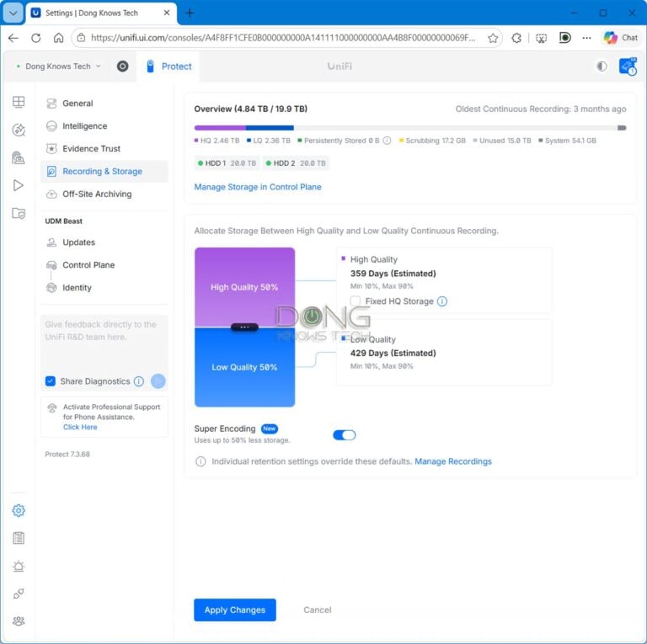This screenshot has height=644, width=647.
Task: Select the HDD 1 20.0 TB chip
Action: [x=227, y=163]
